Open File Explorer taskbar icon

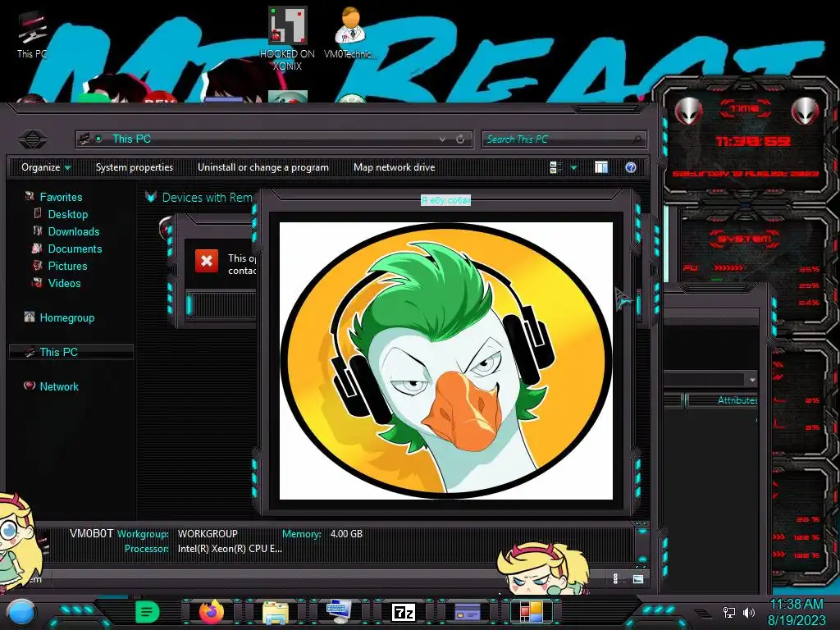point(276,612)
